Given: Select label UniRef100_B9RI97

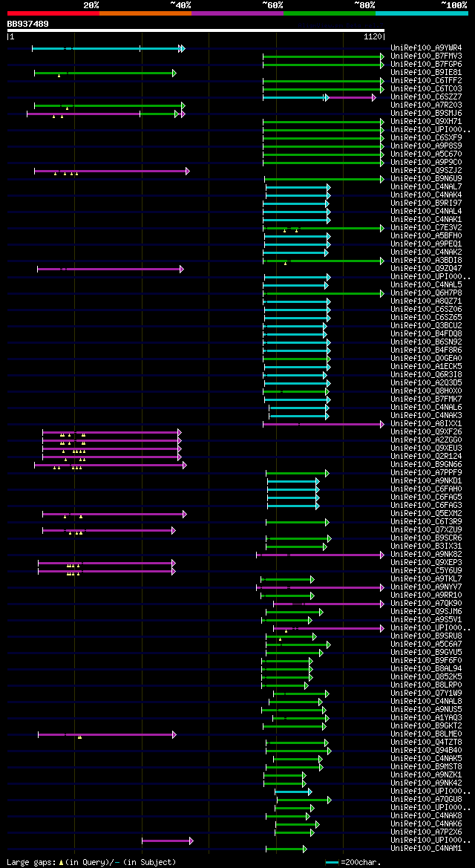Looking at the screenshot, I should [x=426, y=203].
